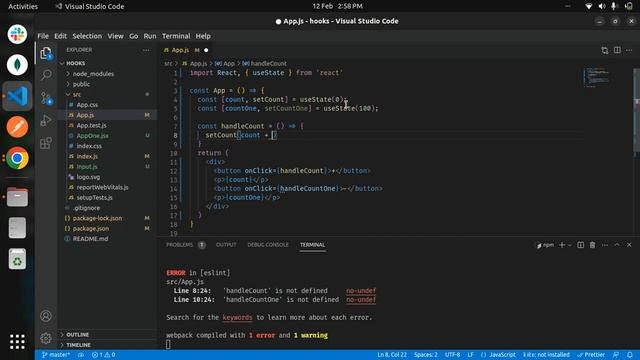This screenshot has height=360, width=640.
Task: Add a new terminal with plus icon
Action: click(x=562, y=245)
